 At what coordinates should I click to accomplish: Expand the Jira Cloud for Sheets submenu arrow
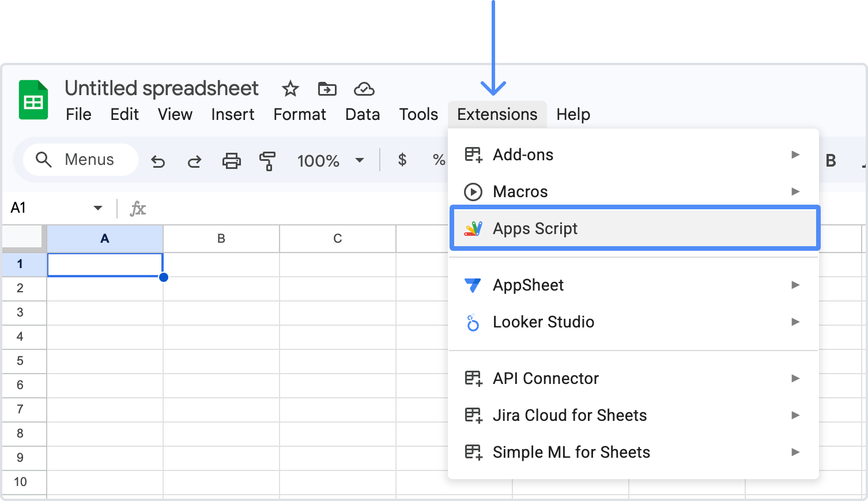(795, 415)
